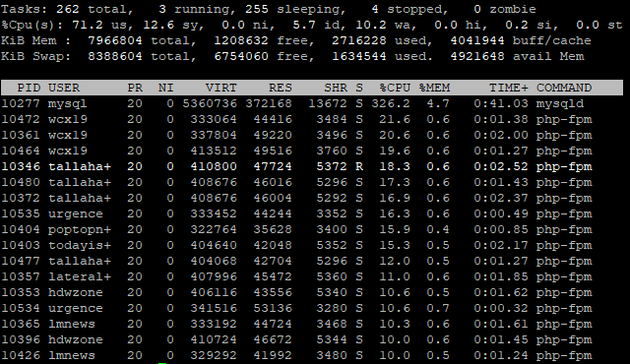Click the COMMAND column header
The width and height of the screenshot is (630, 364).
click(564, 88)
